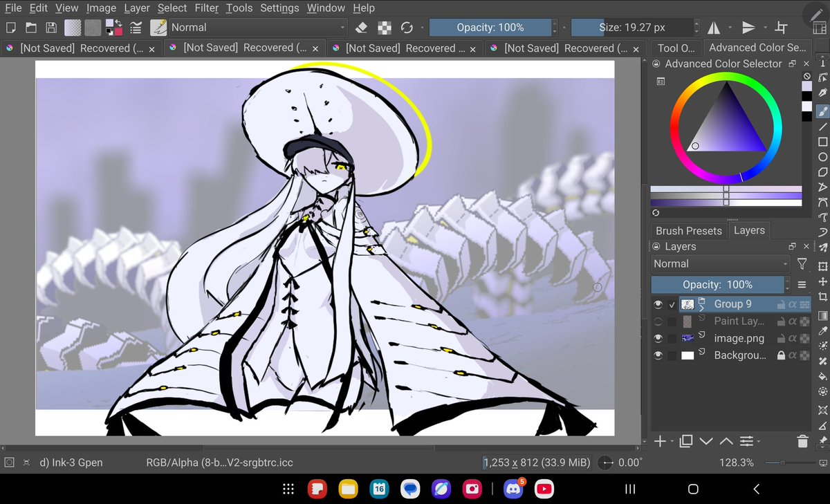The width and height of the screenshot is (830, 504).
Task: Toggle brush alpha preservation on the toolbar
Action: (x=385, y=28)
